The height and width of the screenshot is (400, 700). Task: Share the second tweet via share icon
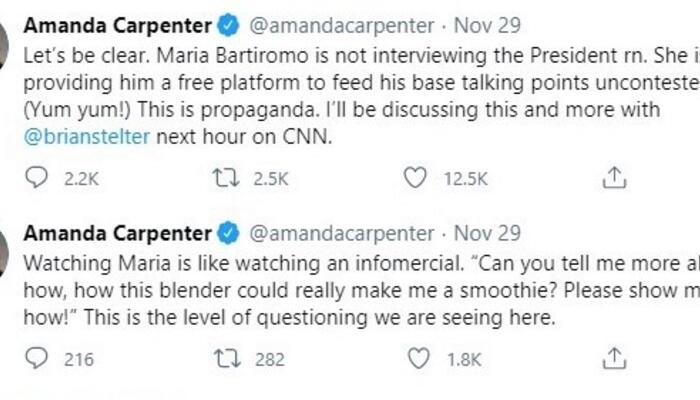click(x=616, y=356)
